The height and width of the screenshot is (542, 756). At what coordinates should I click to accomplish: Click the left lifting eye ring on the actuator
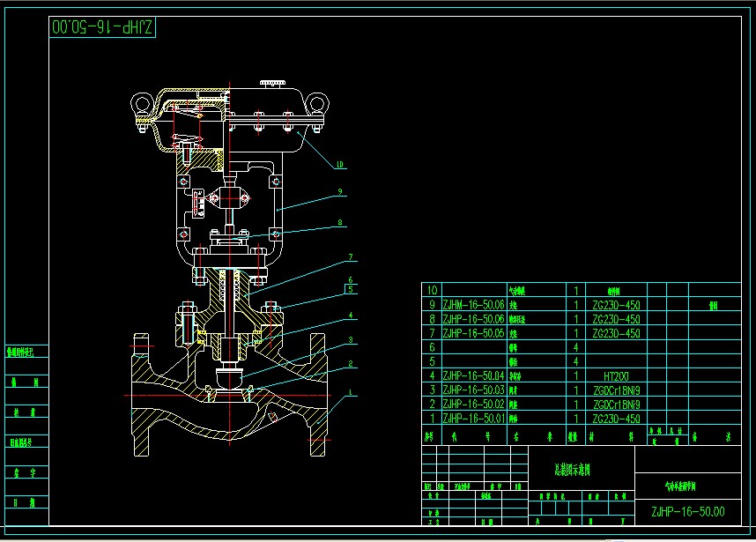pos(140,103)
